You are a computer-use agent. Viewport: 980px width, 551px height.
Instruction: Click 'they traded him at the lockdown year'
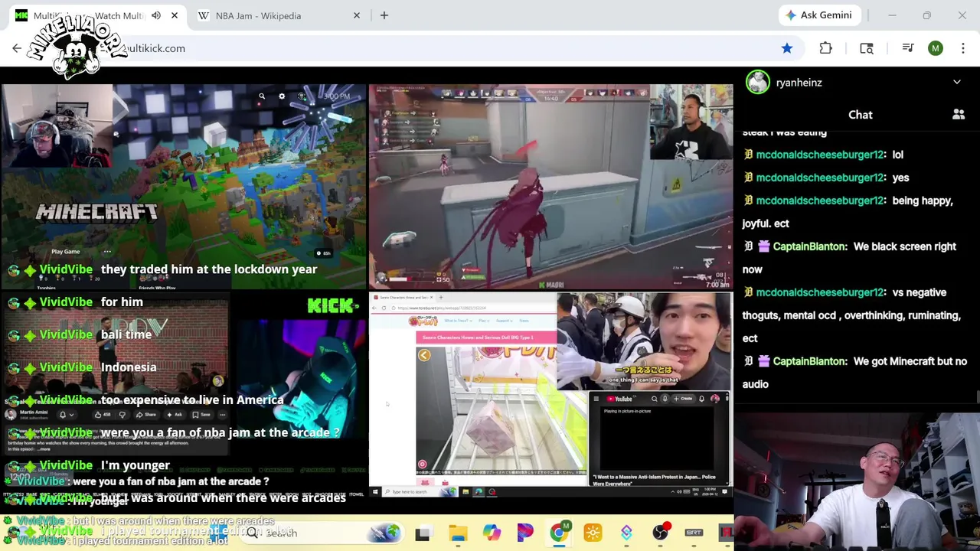tap(209, 269)
